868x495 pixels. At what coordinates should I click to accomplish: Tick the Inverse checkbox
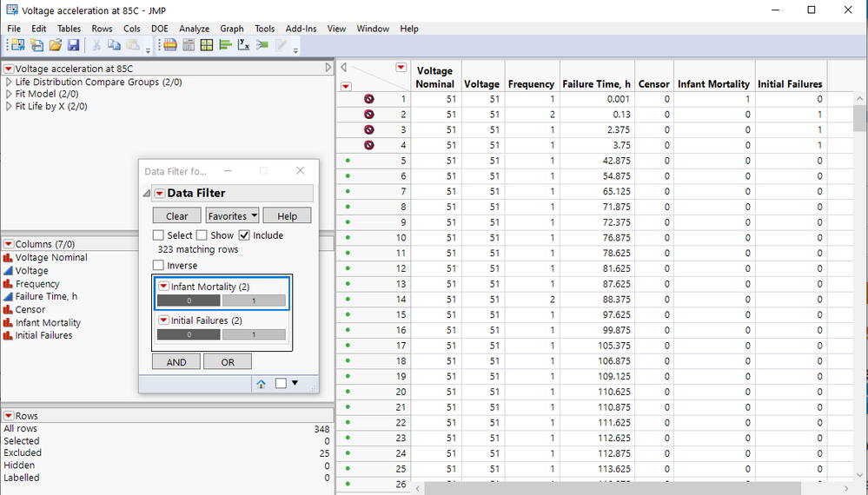click(159, 265)
